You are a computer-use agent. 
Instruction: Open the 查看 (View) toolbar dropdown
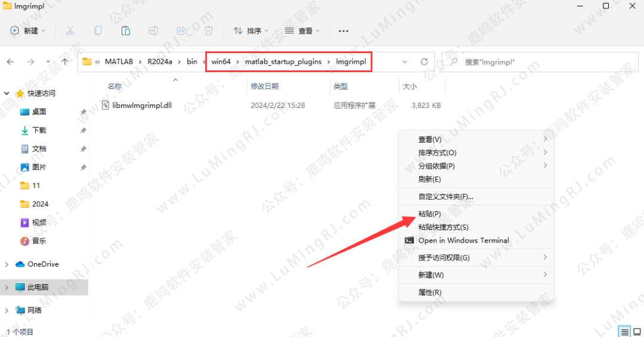[x=302, y=31]
